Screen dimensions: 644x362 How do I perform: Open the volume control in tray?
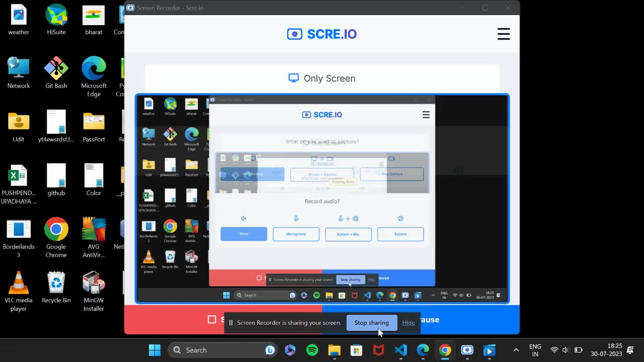pos(566,350)
